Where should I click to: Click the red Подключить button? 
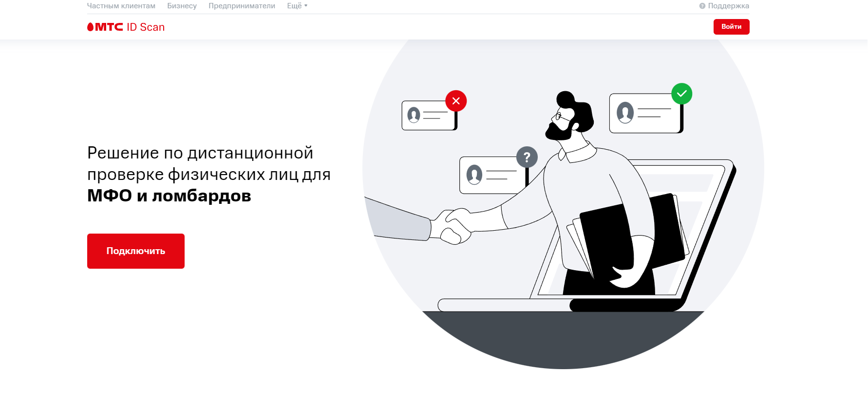(x=136, y=251)
